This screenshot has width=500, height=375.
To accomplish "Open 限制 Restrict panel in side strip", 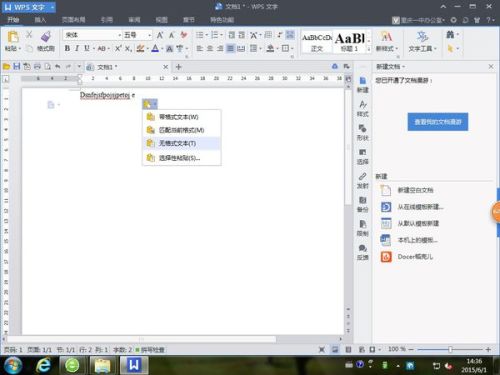I will 363,228.
